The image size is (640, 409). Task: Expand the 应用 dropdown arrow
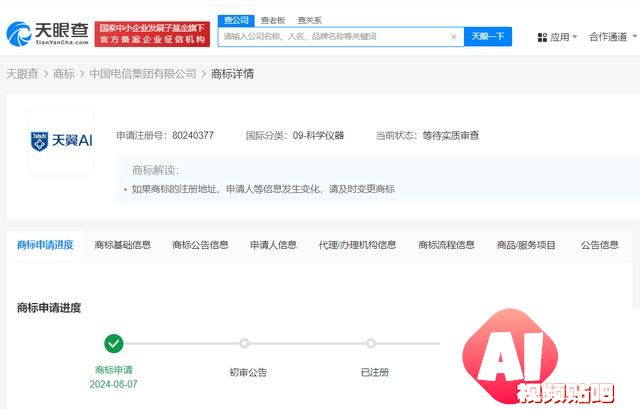pos(575,37)
